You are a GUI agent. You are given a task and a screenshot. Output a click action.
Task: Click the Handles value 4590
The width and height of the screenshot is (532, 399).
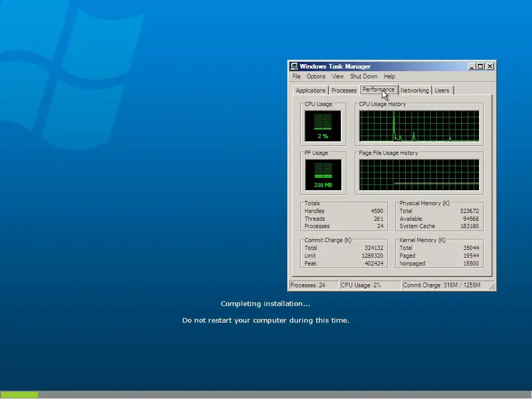pos(377,211)
